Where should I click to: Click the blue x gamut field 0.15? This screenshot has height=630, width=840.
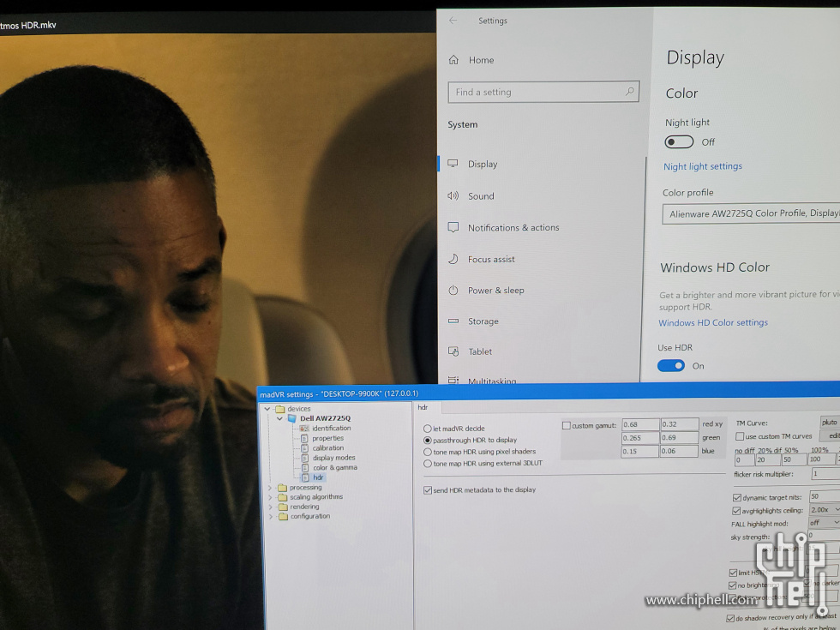[x=639, y=451]
